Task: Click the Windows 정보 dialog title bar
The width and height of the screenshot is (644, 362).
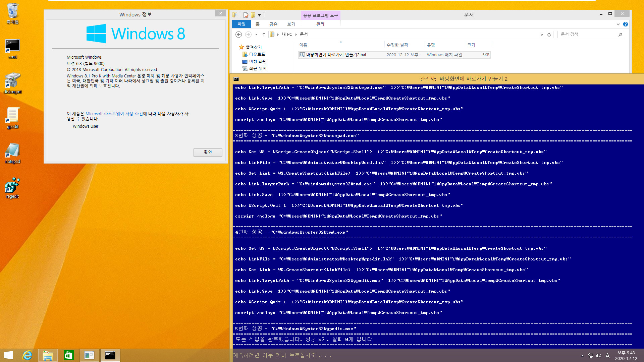Action: tap(136, 14)
